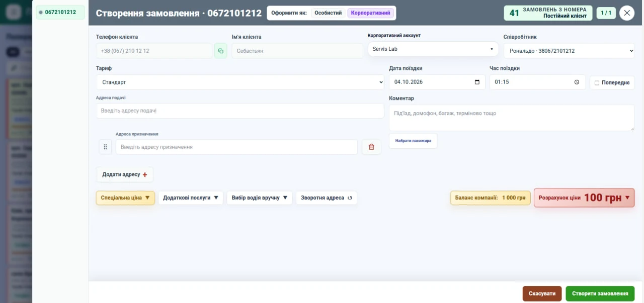Focus the Адреса призначення input field
The image size is (644, 303).
pos(236,147)
